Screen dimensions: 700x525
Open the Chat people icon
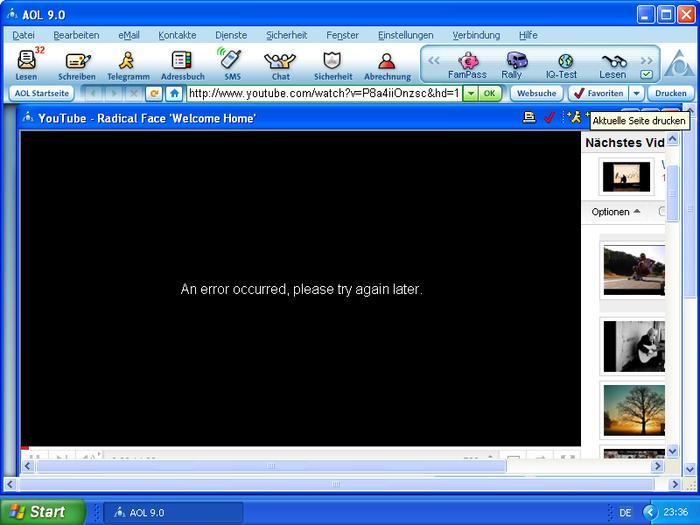(280, 65)
